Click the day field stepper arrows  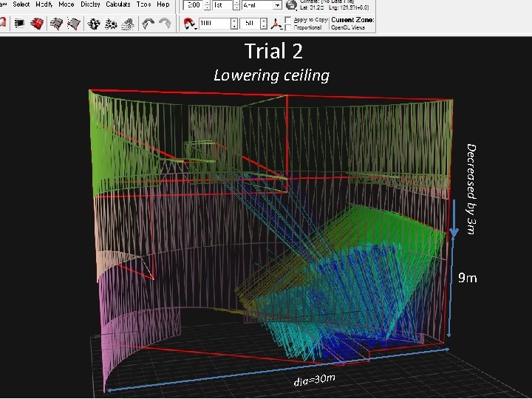[236, 5]
